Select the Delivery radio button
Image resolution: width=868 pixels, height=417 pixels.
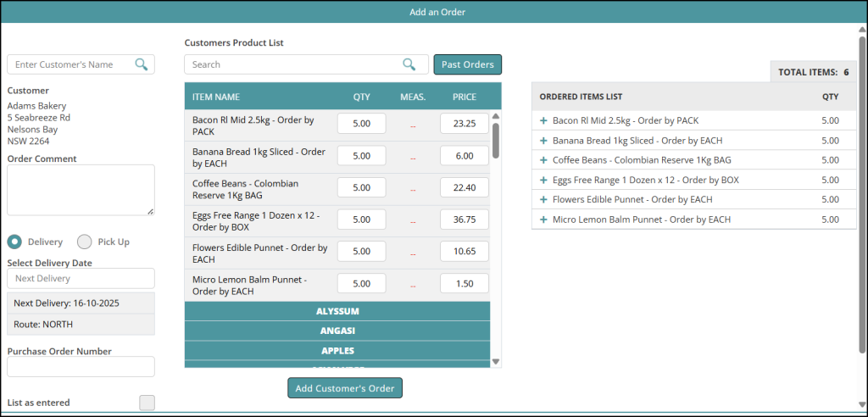pyautogui.click(x=14, y=242)
